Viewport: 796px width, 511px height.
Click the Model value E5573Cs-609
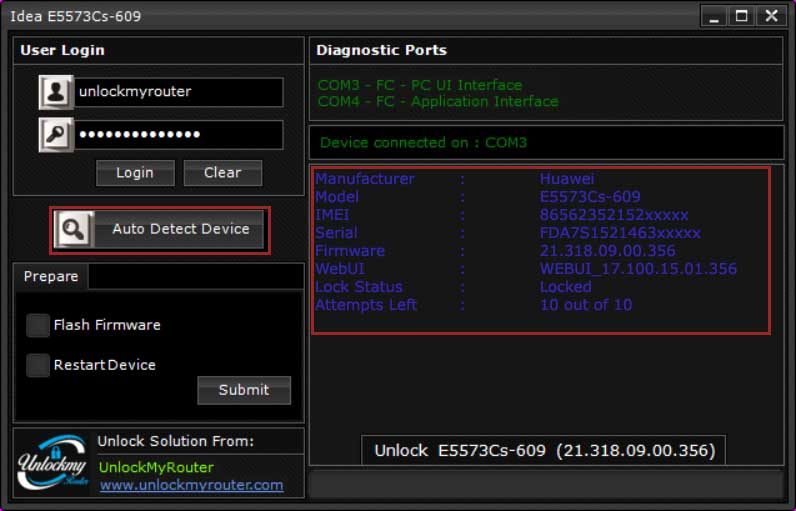tap(590, 197)
